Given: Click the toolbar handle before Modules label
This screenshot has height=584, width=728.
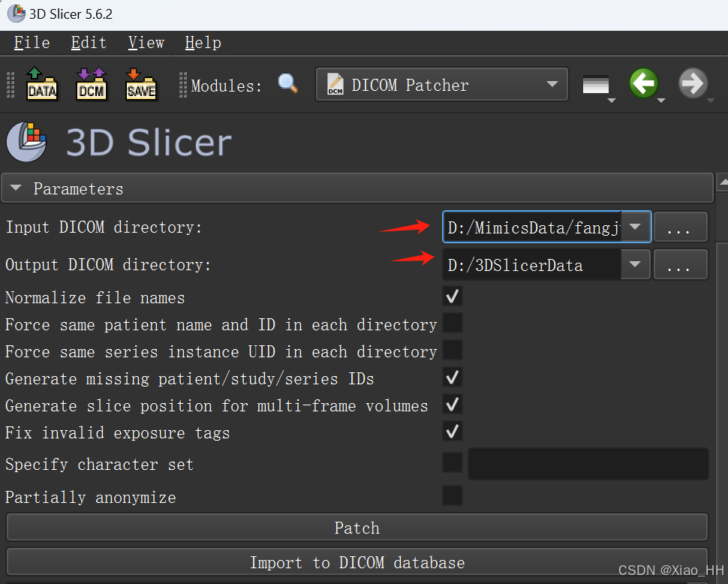Looking at the screenshot, I should 183,85.
